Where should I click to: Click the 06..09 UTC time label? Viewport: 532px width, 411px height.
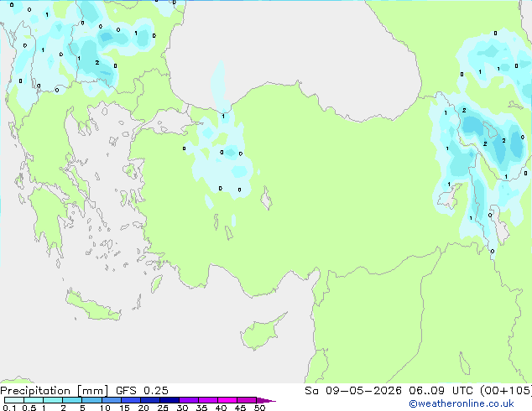[x=440, y=391]
